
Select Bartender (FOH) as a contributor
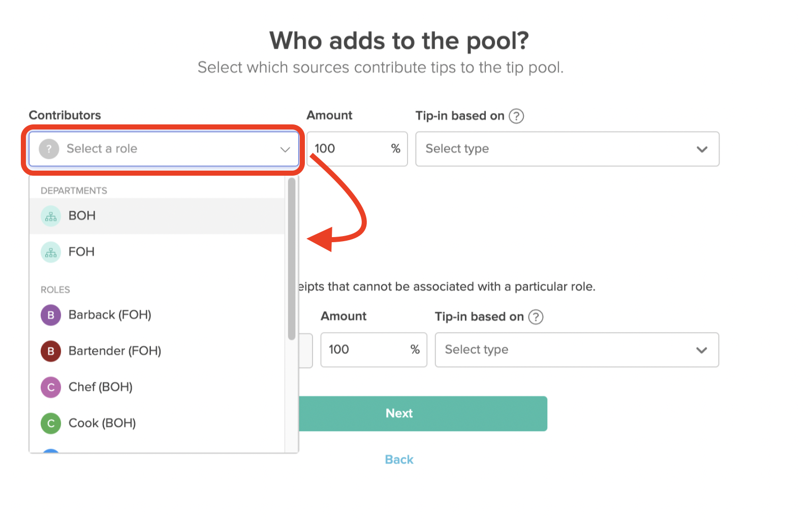(x=115, y=351)
